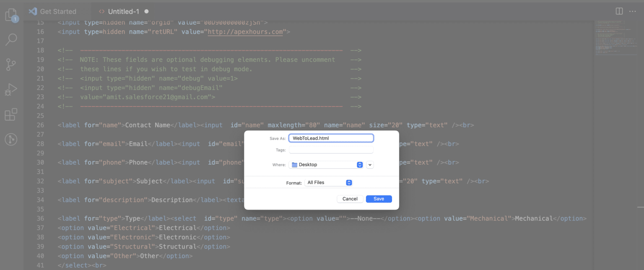Viewport: 644px width, 270px height.
Task: Click the Save As filename field
Action: 331,138
